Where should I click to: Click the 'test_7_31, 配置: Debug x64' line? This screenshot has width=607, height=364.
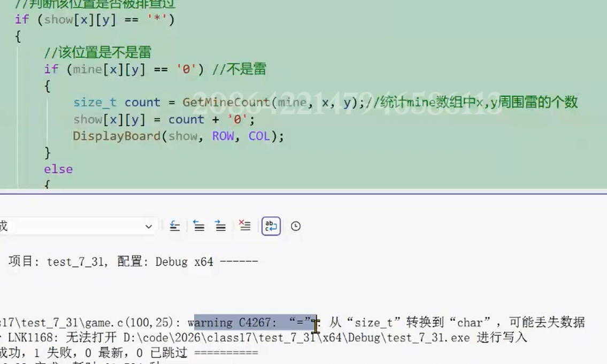tap(130, 262)
